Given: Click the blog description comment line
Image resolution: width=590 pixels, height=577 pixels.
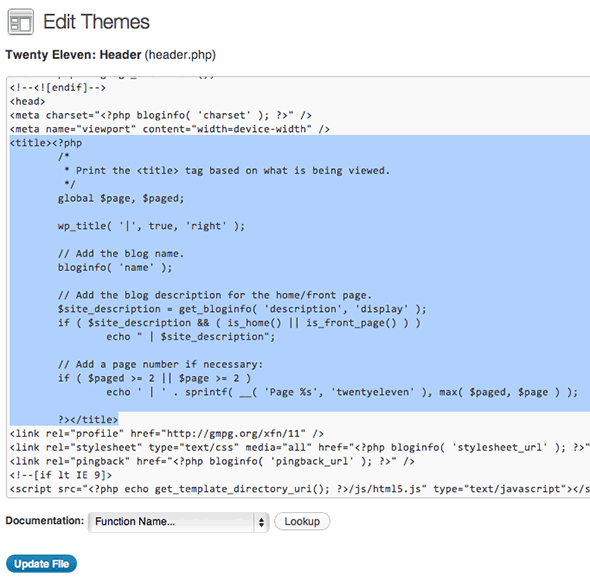Looking at the screenshot, I should tap(214, 295).
